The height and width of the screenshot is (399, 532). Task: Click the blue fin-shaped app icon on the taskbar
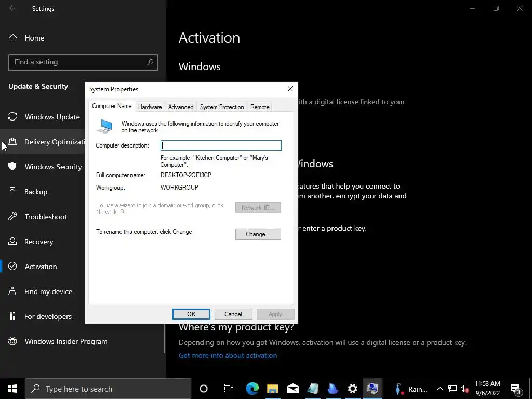[x=333, y=389]
